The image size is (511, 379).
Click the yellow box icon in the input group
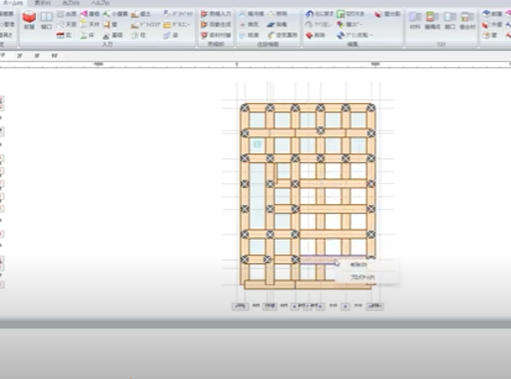point(167,25)
